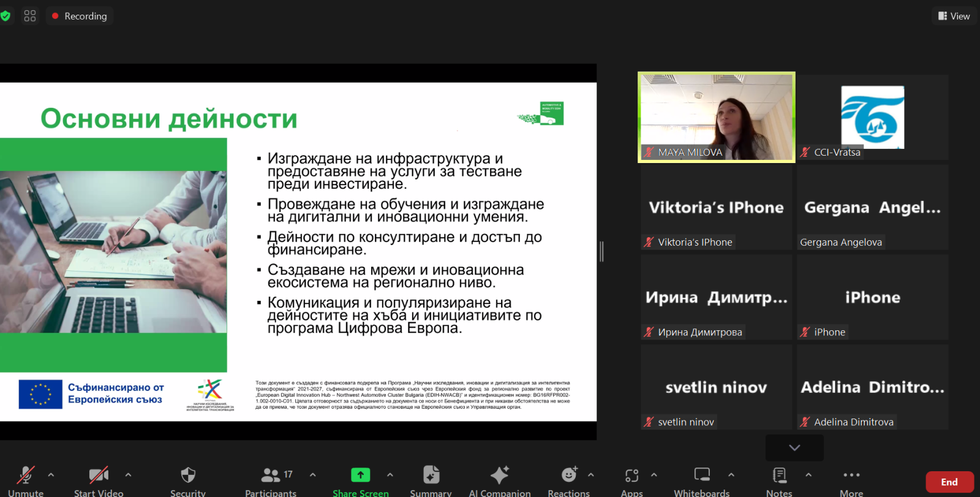This screenshot has height=497, width=980.
Task: Open the Apps panel
Action: 631,476
